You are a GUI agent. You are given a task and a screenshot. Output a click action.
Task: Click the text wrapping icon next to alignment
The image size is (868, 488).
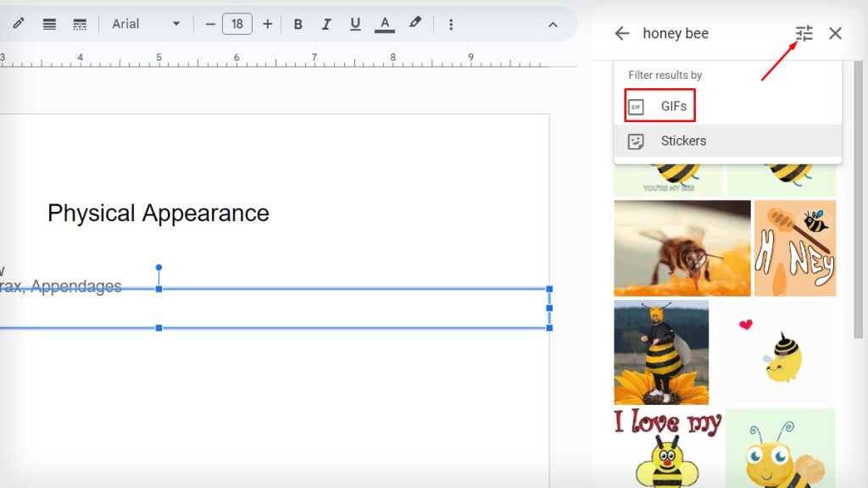(x=80, y=24)
